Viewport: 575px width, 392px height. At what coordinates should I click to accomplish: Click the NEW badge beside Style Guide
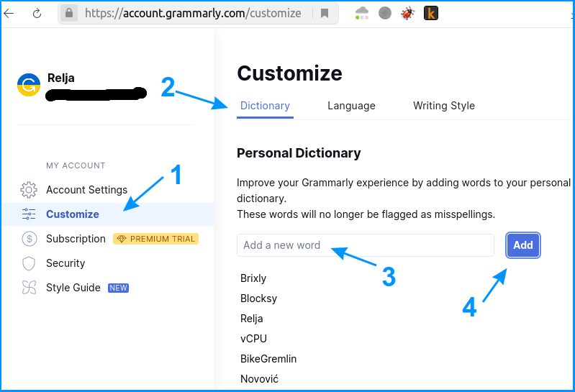[x=118, y=288]
